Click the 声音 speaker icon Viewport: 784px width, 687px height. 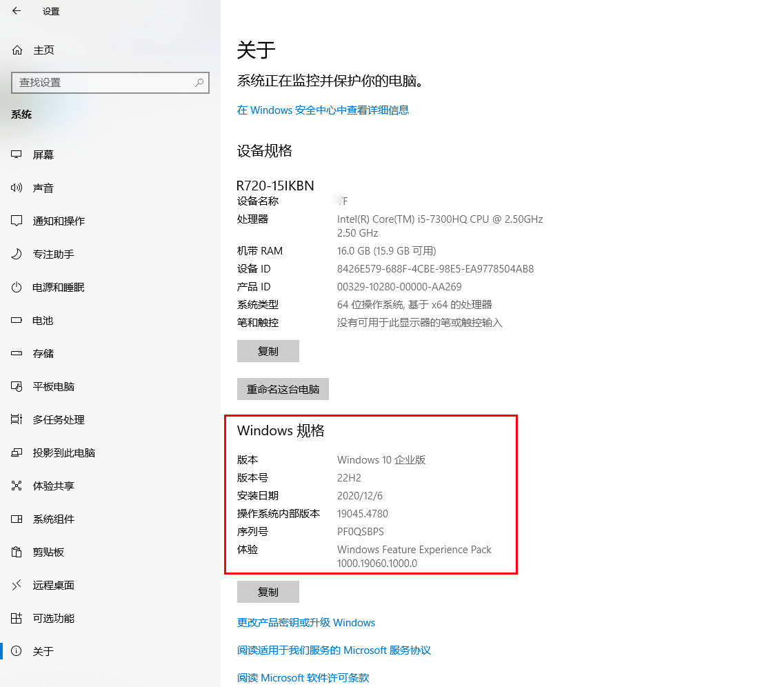tap(17, 188)
